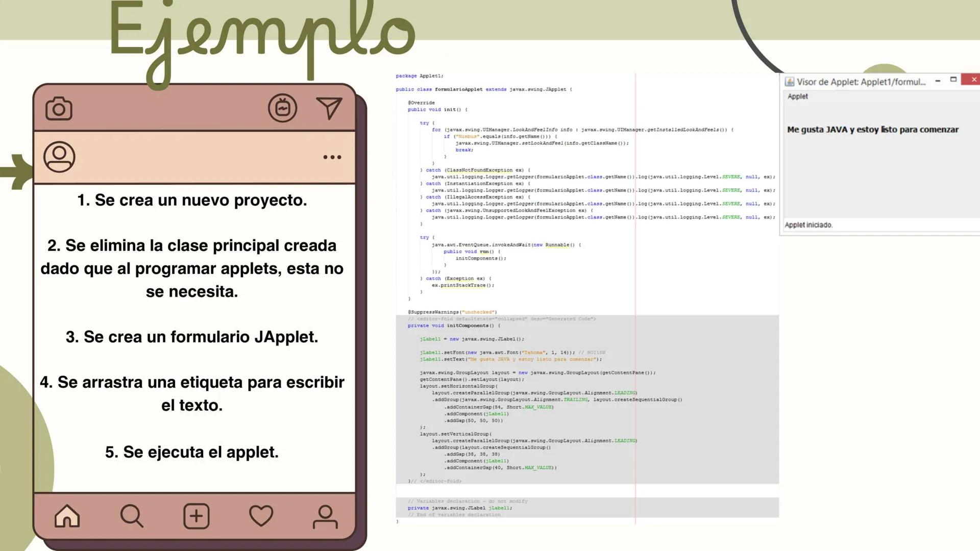Click the paper plane share icon
This screenshot has width=980, height=551.
click(x=329, y=108)
